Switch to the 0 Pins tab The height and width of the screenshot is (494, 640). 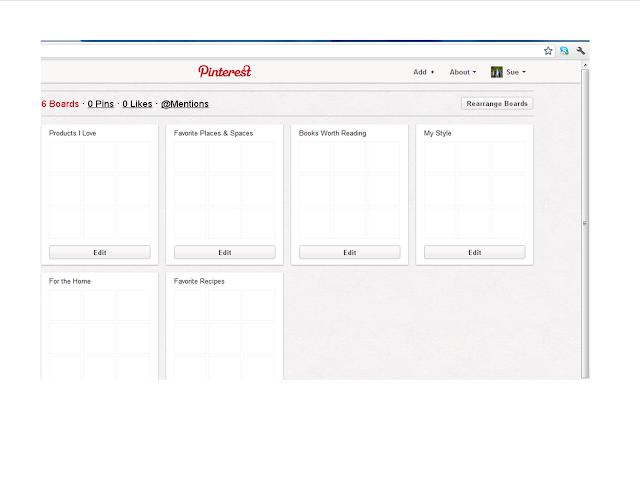(100, 104)
